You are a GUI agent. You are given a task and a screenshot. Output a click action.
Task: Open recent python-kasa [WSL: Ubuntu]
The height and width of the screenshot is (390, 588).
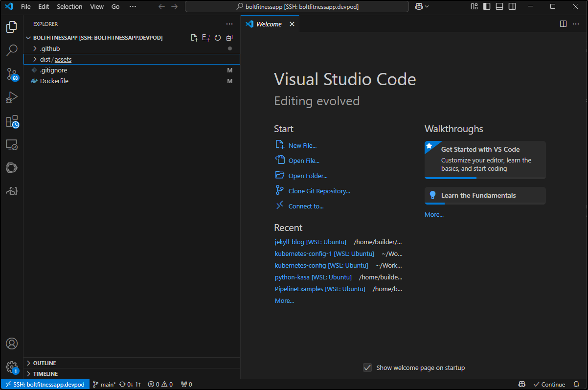point(313,277)
